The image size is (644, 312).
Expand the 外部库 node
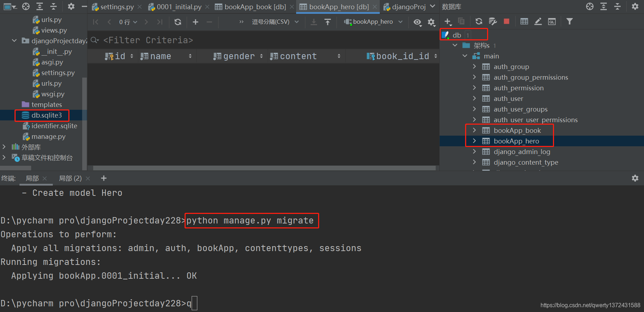[4, 147]
